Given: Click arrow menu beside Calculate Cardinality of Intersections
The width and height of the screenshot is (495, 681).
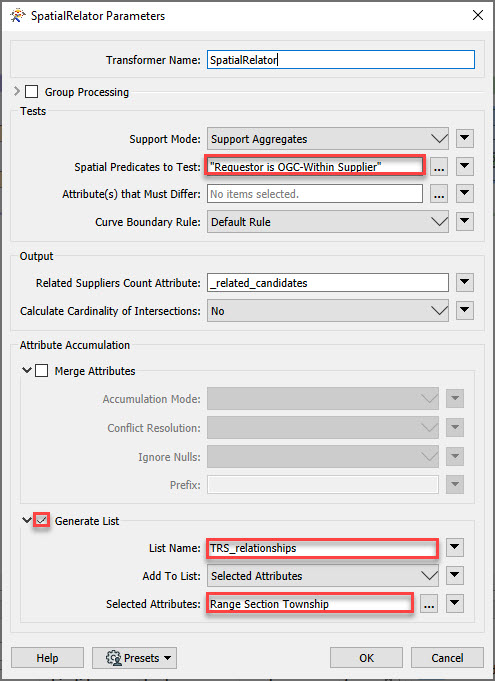Looking at the screenshot, I should pyautogui.click(x=465, y=311).
